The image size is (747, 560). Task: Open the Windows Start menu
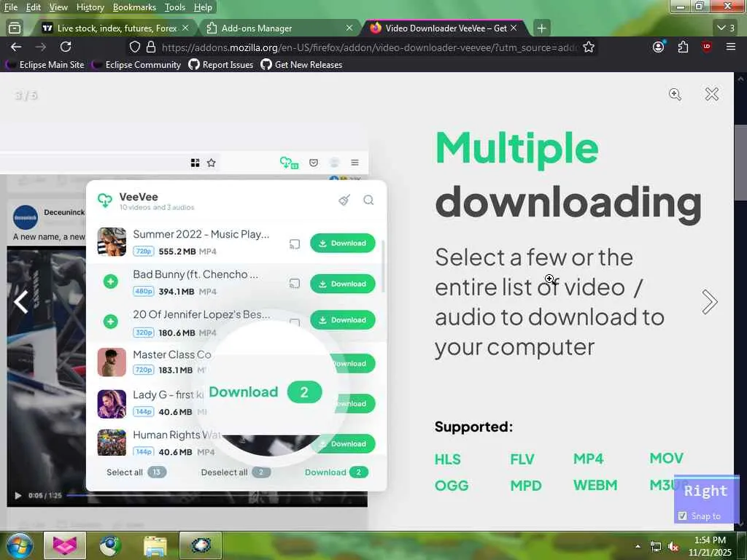coord(19,545)
